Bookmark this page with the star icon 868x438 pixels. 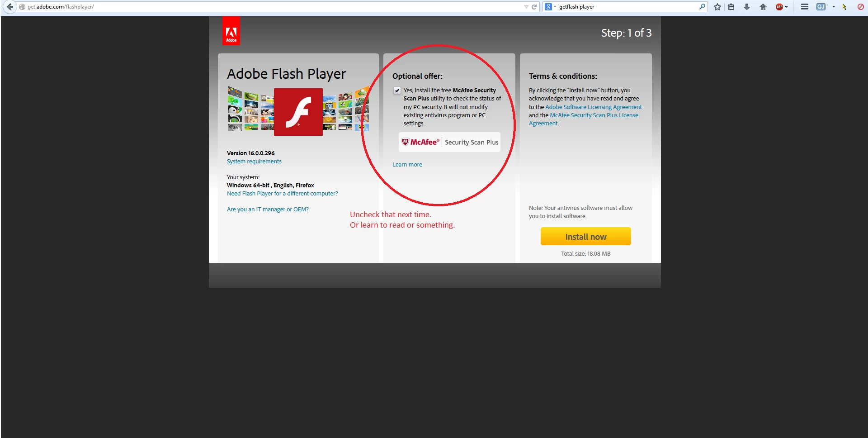717,7
